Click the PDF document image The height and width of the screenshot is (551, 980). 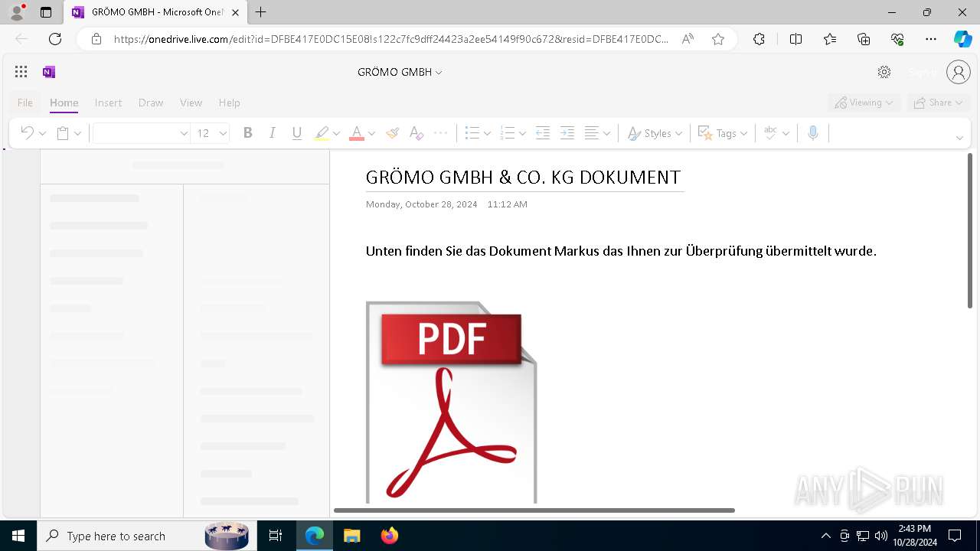pos(452,402)
